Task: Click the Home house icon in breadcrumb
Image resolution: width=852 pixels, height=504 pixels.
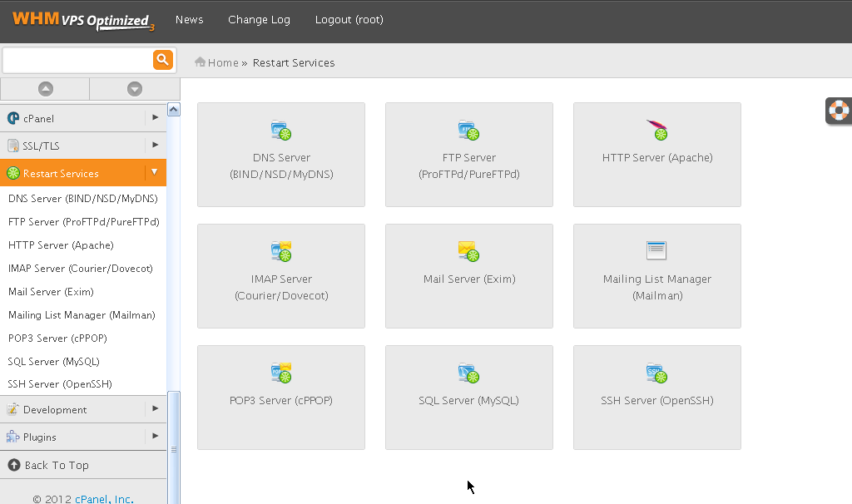Action: pyautogui.click(x=200, y=62)
